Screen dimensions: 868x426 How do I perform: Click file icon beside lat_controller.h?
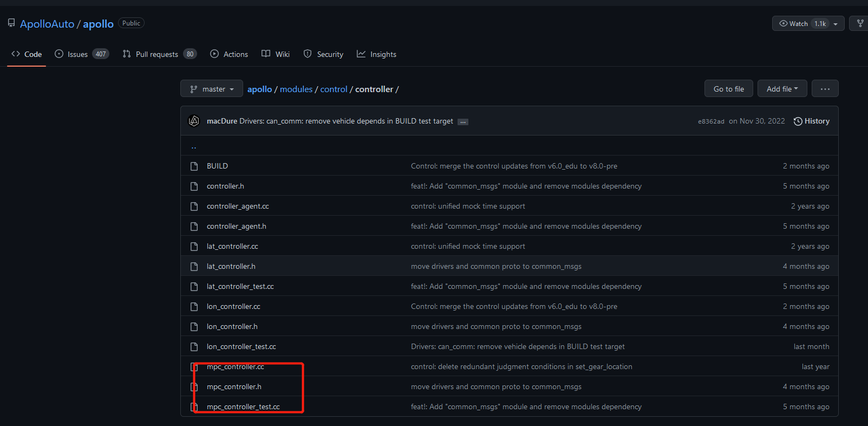[194, 266]
